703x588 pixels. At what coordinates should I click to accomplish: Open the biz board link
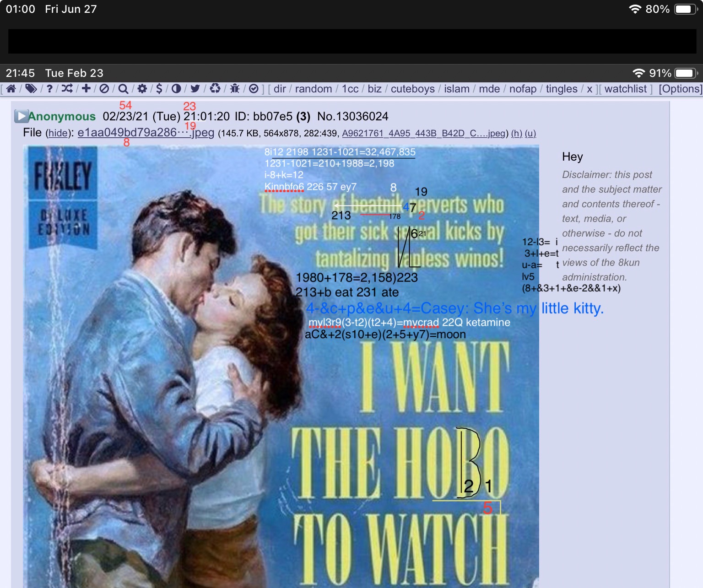coord(374,89)
